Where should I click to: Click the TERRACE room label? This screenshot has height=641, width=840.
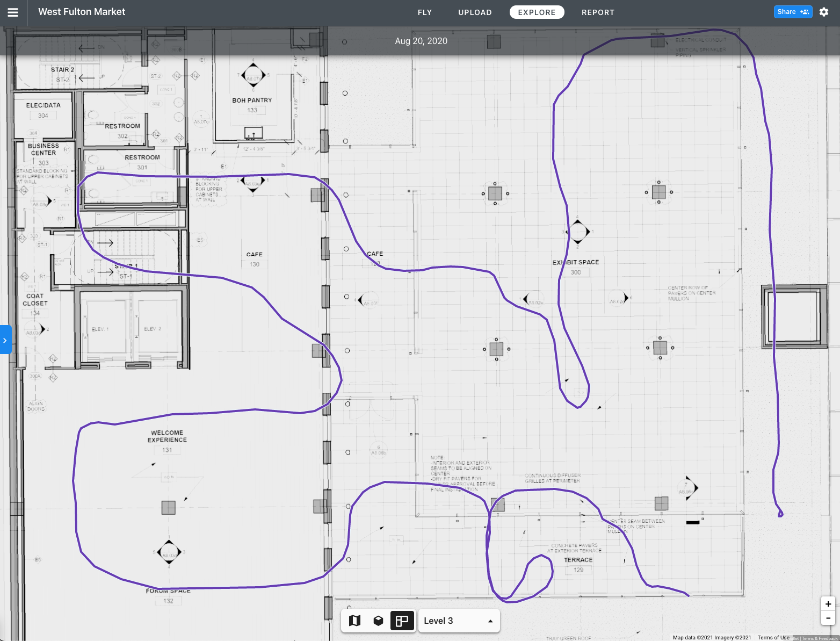(x=578, y=560)
